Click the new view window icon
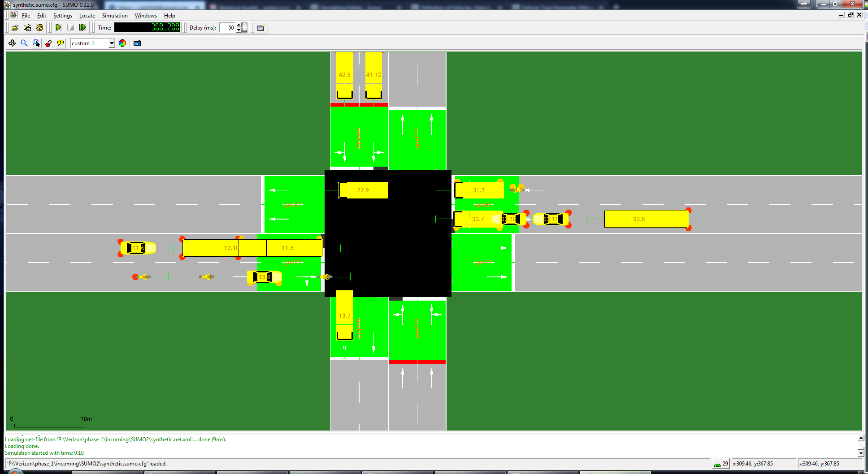Viewport: 868px width, 474px height. coord(260,28)
